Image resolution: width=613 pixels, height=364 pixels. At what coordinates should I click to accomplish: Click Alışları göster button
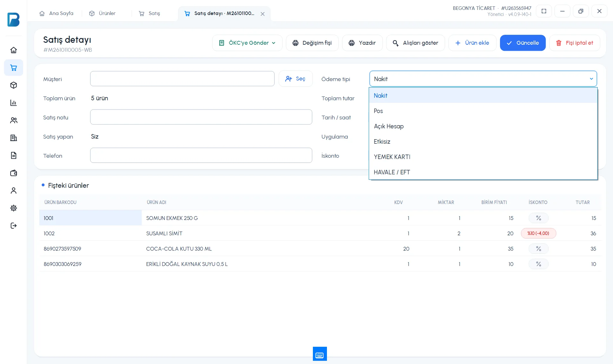point(415,43)
